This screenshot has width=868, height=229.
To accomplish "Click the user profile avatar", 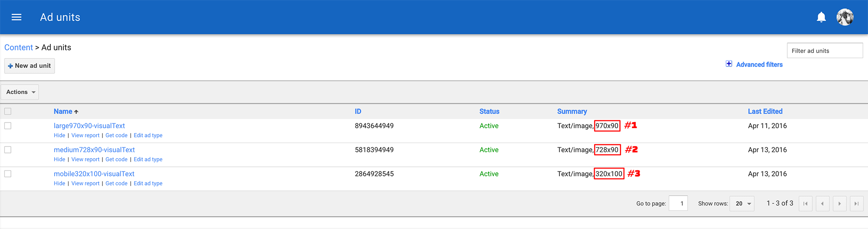I will click(x=845, y=17).
